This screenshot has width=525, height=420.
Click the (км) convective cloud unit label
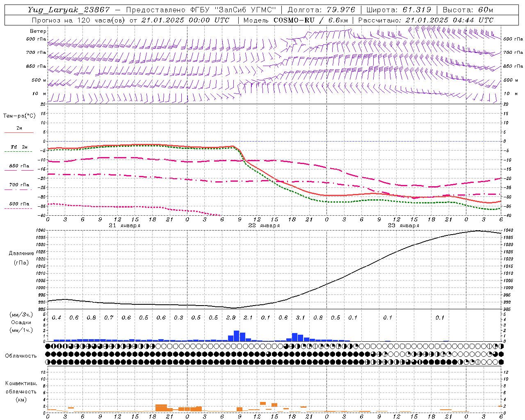(21, 399)
